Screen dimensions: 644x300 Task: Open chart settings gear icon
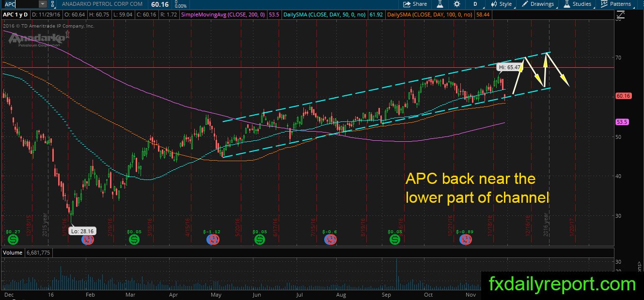[x=457, y=4]
